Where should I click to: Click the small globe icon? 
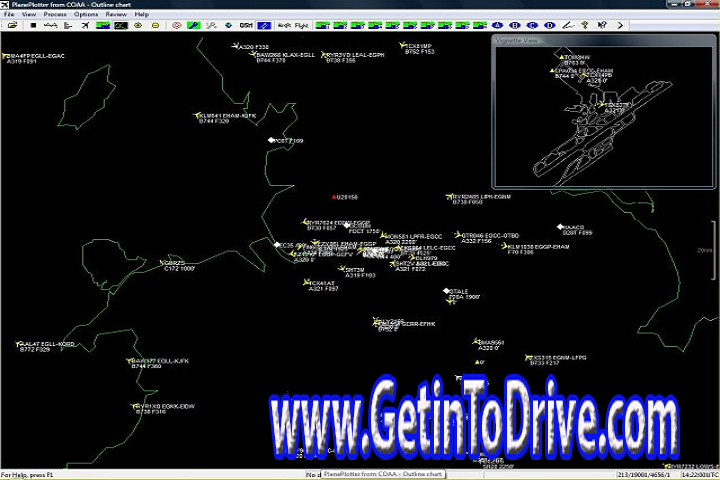click(228, 25)
